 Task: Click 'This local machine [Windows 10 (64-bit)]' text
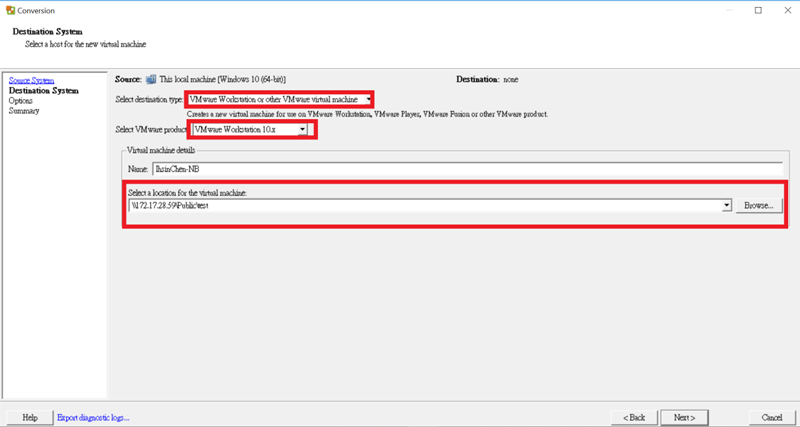tap(222, 80)
